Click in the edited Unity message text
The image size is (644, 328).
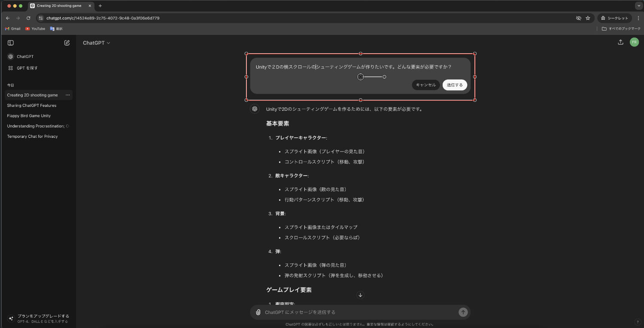pos(353,67)
